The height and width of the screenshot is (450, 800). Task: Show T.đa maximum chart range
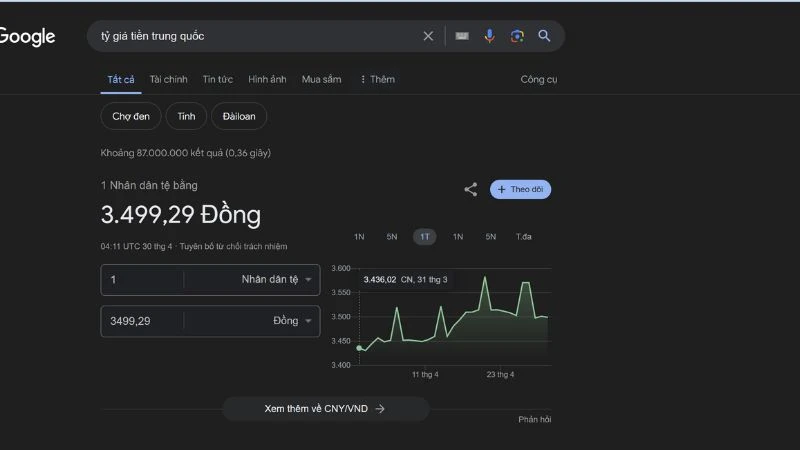524,237
